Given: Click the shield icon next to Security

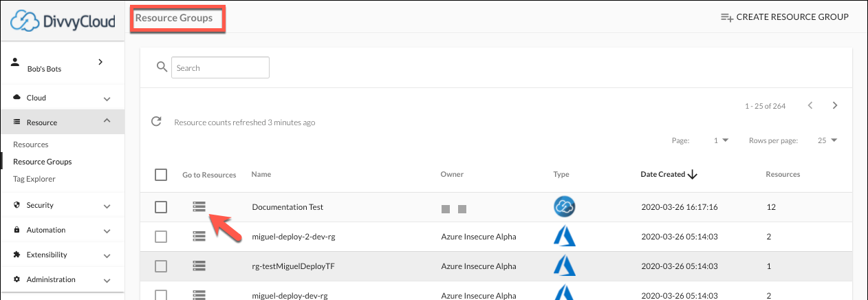Looking at the screenshot, I should pyautogui.click(x=17, y=205).
